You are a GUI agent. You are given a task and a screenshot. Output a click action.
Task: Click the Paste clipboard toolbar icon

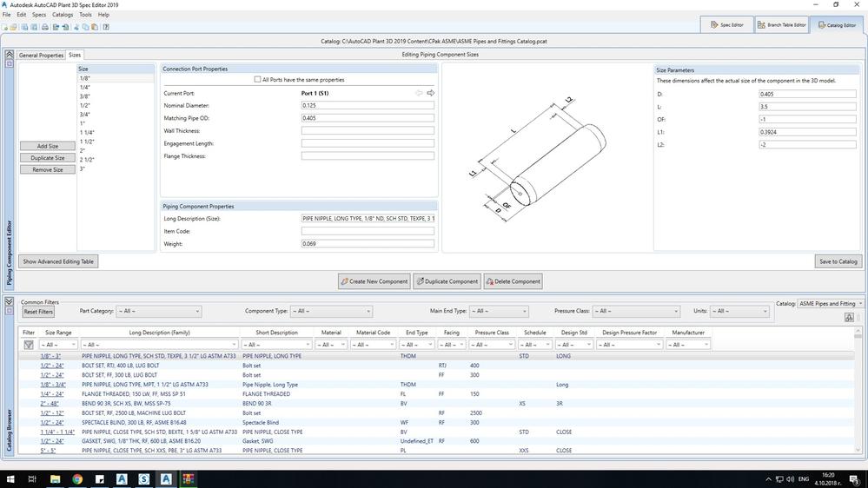95,27
